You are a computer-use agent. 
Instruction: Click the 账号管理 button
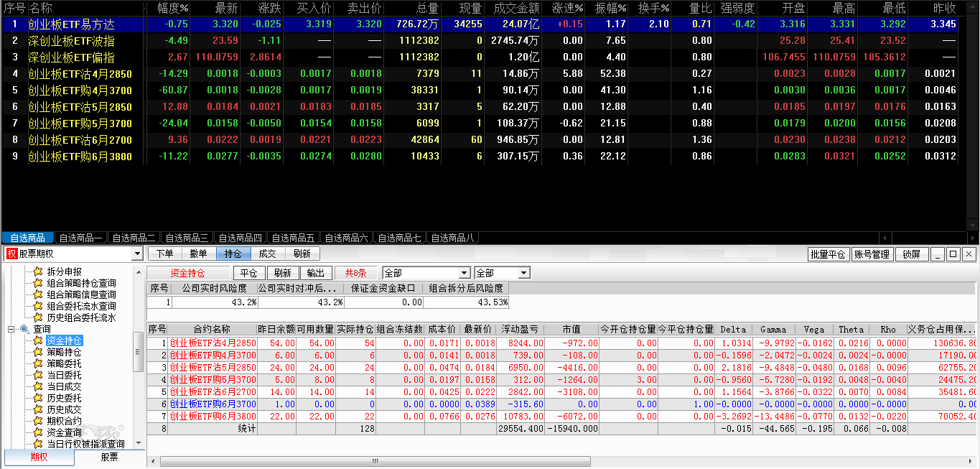click(872, 254)
